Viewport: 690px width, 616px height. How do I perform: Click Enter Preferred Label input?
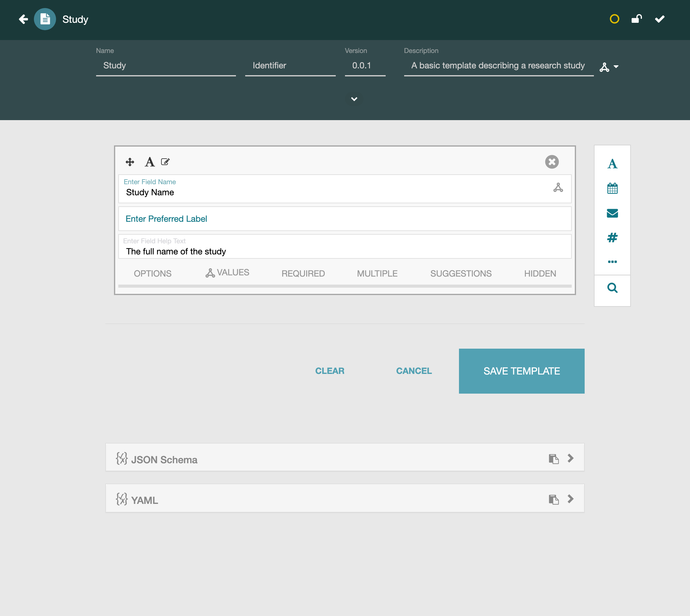(x=345, y=219)
